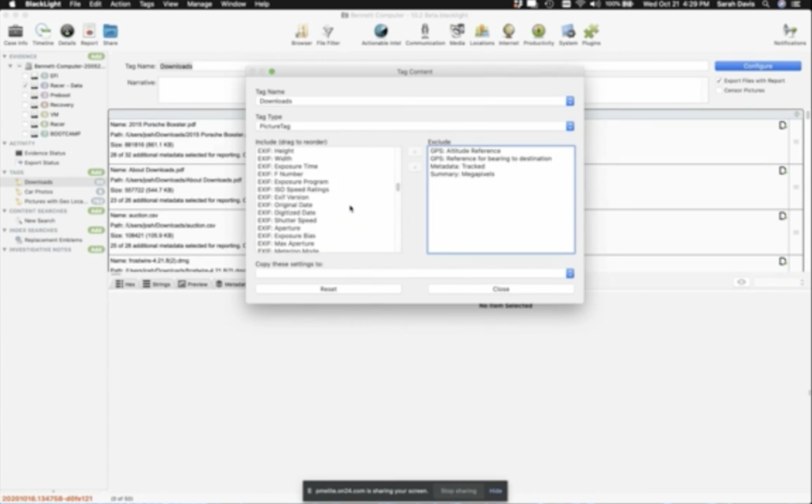Image resolution: width=812 pixels, height=504 pixels.
Task: Open the Tags menu
Action: pyautogui.click(x=147, y=4)
